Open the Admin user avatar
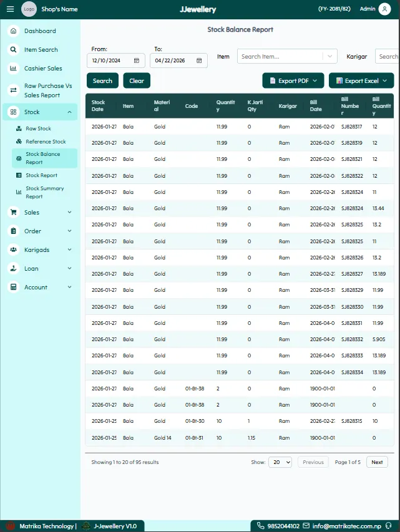 [384, 9]
